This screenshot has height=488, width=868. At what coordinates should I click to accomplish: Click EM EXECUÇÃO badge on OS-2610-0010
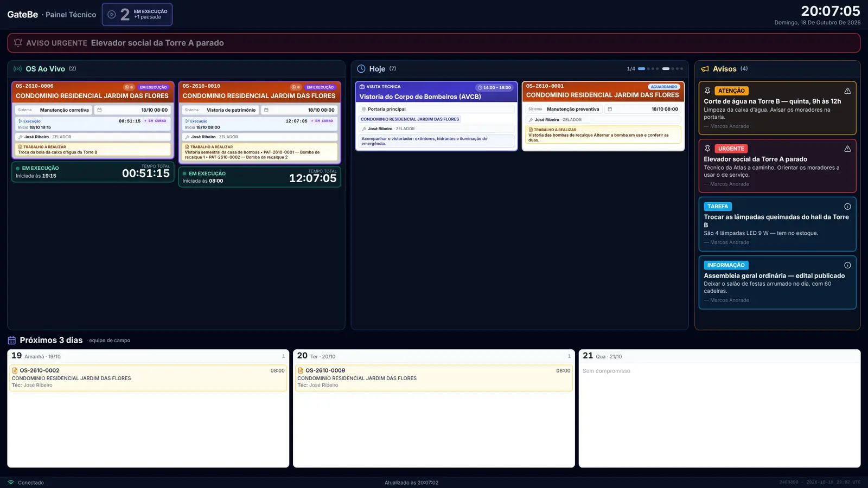coord(320,87)
